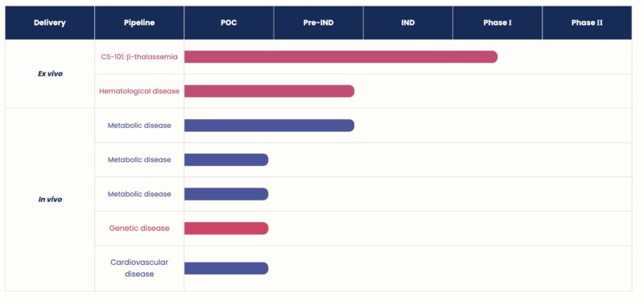Screen dimensions: 644x297
Task: Select the first Metabolic disease label
Action: pos(139,126)
